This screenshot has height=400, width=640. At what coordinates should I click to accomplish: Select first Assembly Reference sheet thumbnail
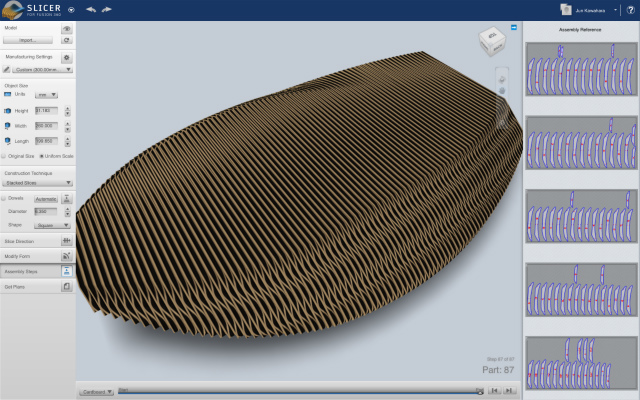581,69
